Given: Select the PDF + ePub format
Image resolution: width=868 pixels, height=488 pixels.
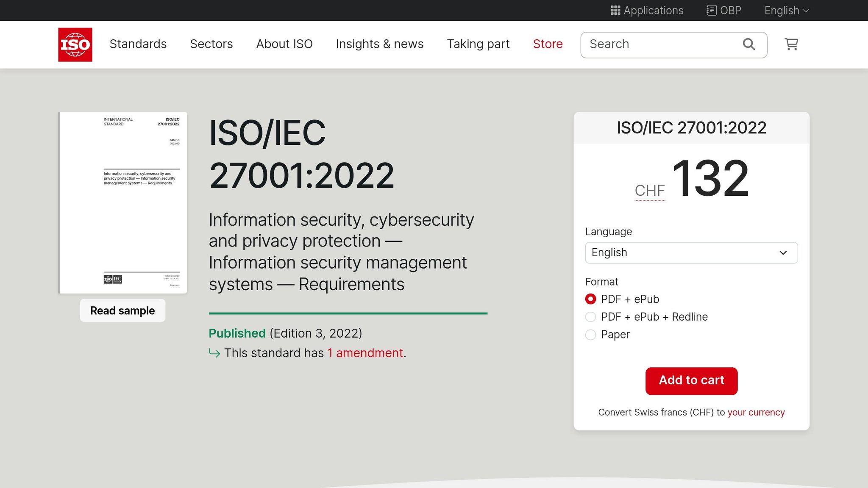Looking at the screenshot, I should click(x=590, y=299).
